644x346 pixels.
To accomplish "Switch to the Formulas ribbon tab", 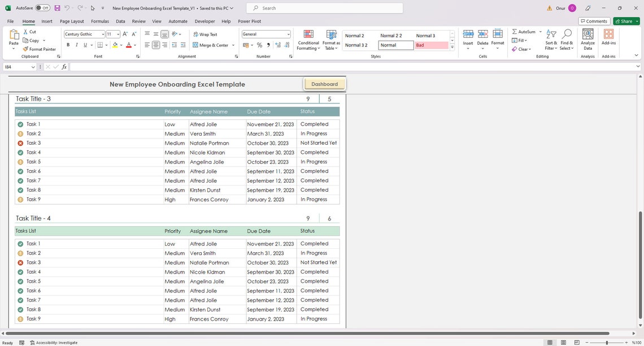I will [x=100, y=21].
